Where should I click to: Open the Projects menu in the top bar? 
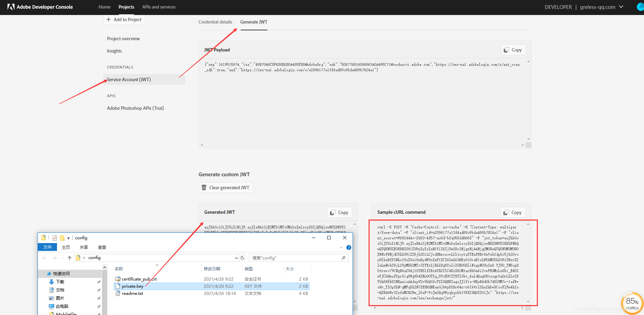tap(126, 7)
